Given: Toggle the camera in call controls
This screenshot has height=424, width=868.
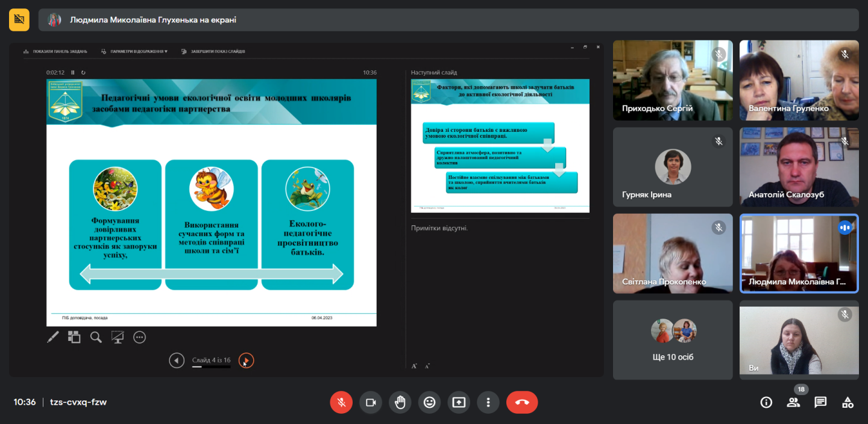Looking at the screenshot, I should [371, 402].
